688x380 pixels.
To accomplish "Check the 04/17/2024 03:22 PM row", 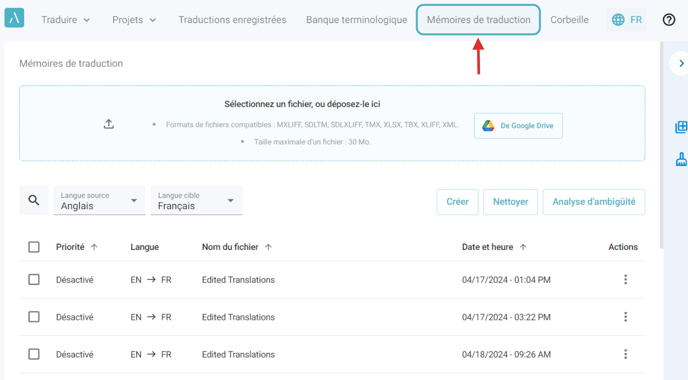I will pyautogui.click(x=34, y=317).
